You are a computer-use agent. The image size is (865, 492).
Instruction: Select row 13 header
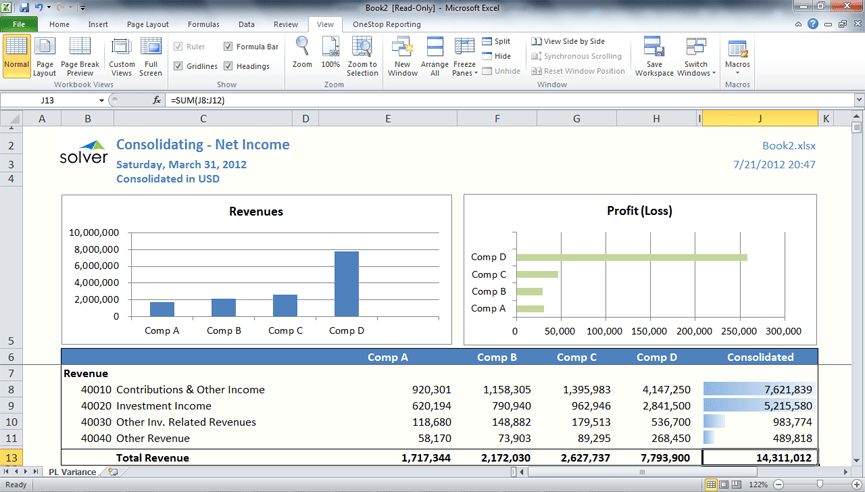pos(11,458)
